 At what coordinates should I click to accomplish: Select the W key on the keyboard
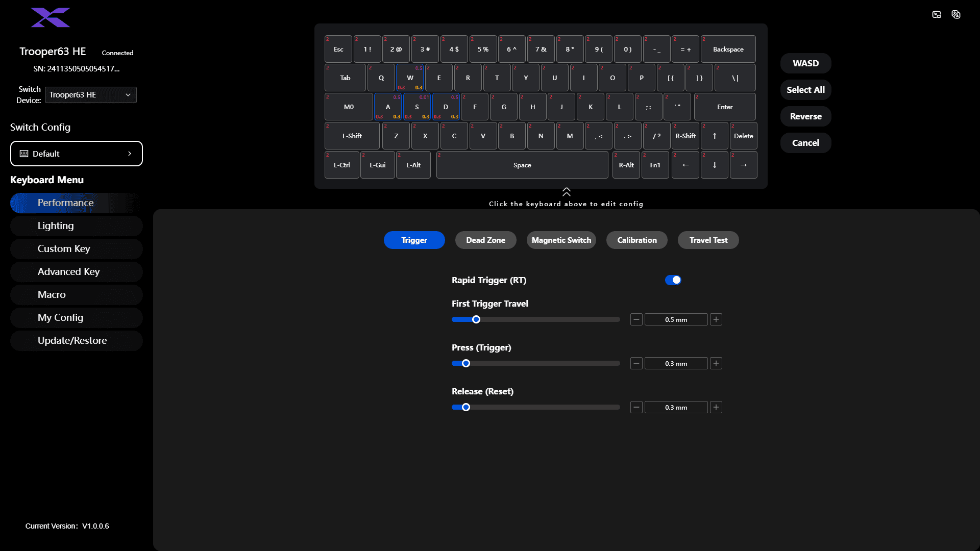point(410,78)
